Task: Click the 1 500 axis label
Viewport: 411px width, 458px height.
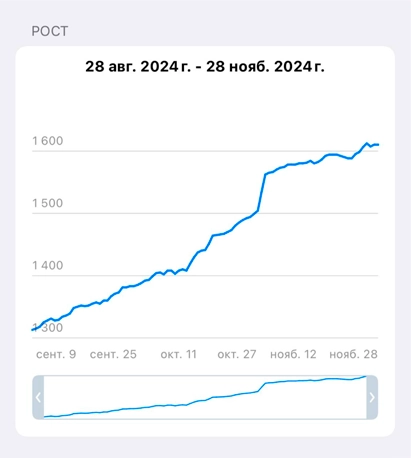Action: tap(48, 203)
